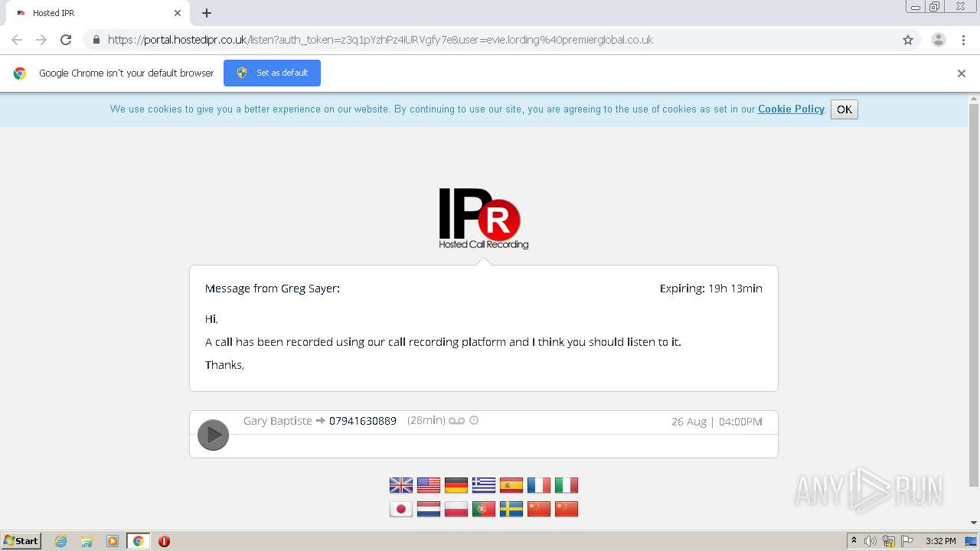Viewport: 980px width, 551px height.
Task: Play the Gary Baptiste call recording
Action: click(x=213, y=435)
